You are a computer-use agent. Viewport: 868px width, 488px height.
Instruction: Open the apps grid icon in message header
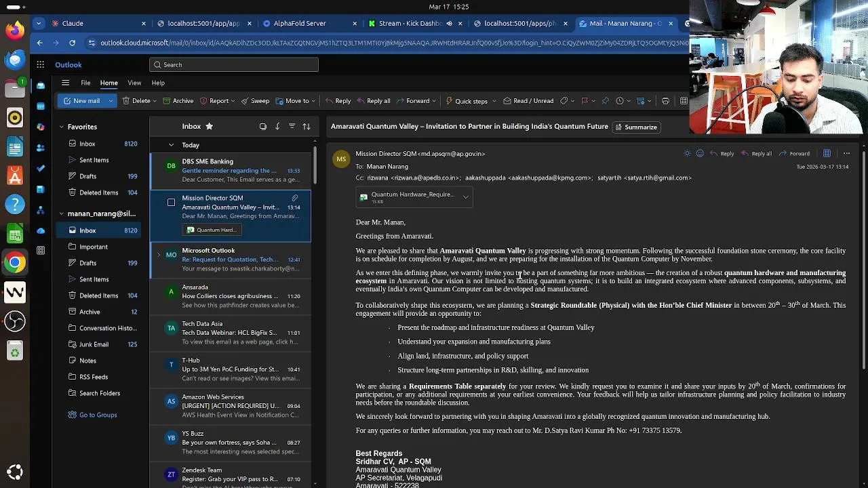pos(827,153)
